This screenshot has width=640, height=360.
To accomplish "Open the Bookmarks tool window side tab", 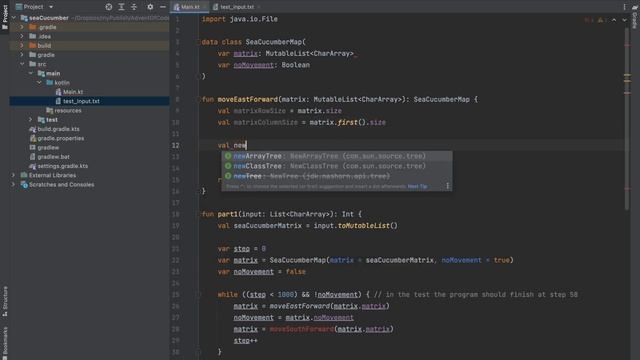I will coord(4,343).
